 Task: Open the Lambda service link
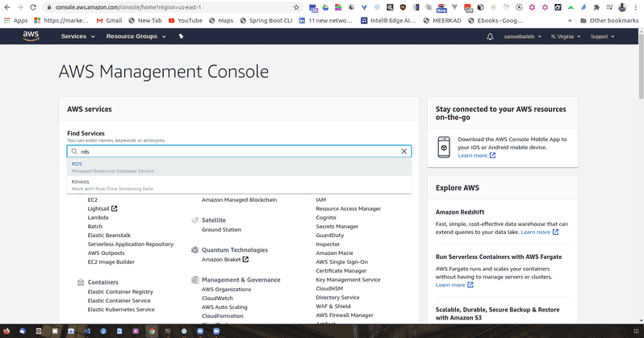(98, 217)
